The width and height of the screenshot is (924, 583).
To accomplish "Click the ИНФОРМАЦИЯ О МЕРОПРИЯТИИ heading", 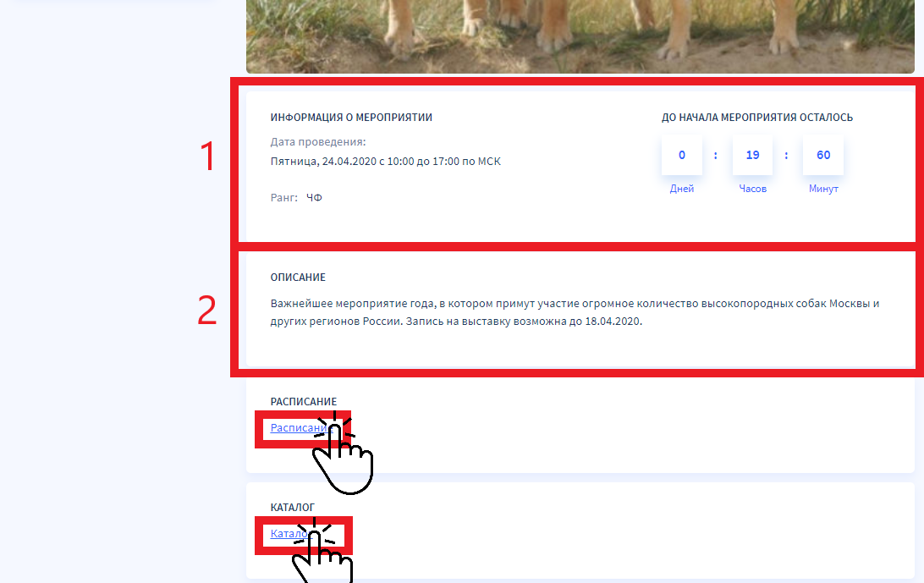I will tap(351, 118).
